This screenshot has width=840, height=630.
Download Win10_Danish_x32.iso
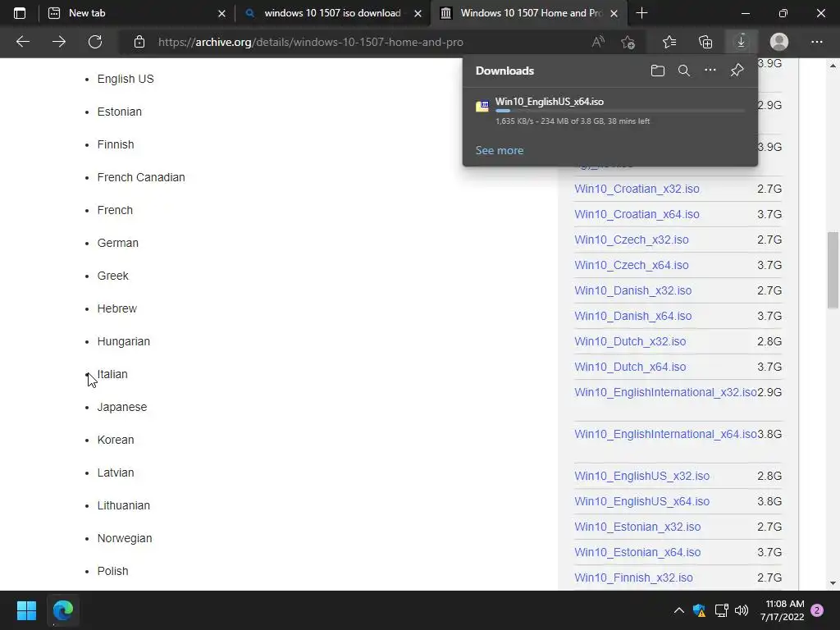pos(632,290)
